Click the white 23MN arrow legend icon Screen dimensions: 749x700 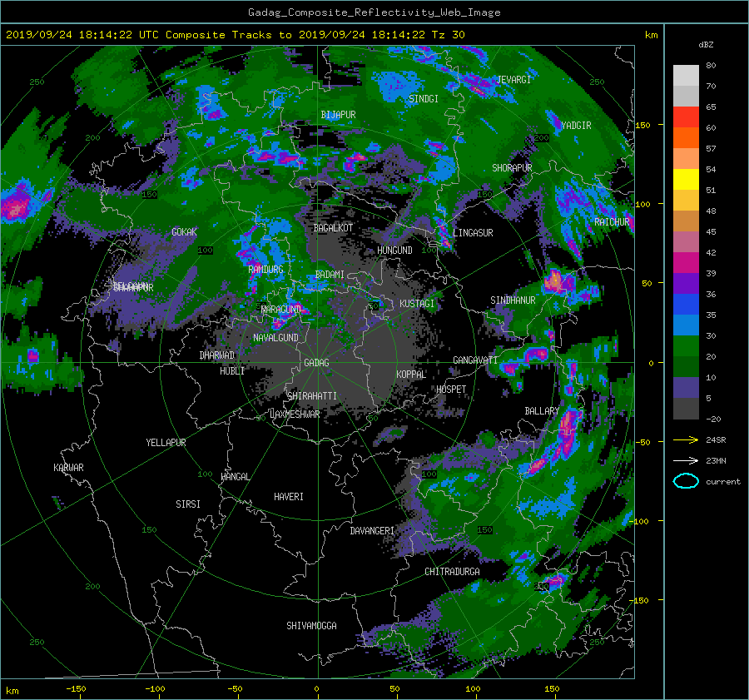[686, 461]
